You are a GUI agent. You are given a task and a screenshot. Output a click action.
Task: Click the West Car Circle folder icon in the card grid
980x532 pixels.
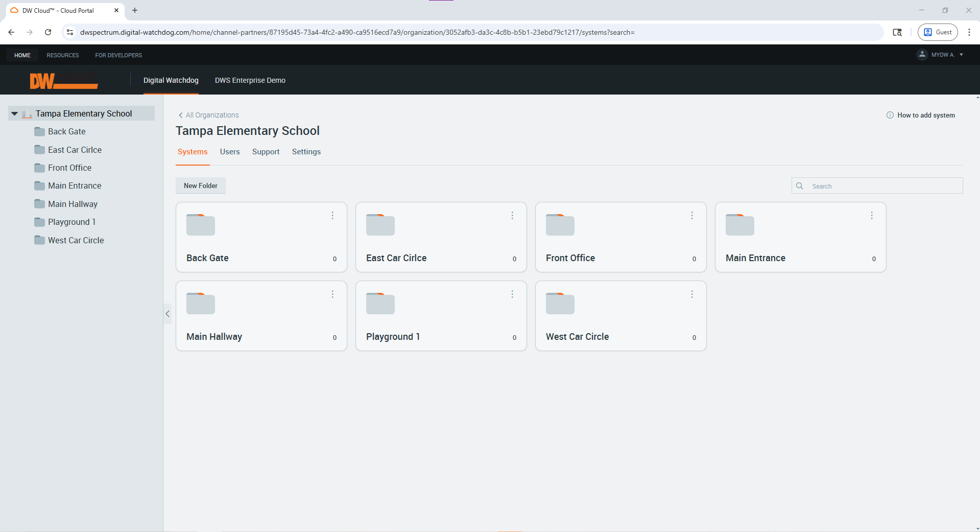click(x=560, y=304)
